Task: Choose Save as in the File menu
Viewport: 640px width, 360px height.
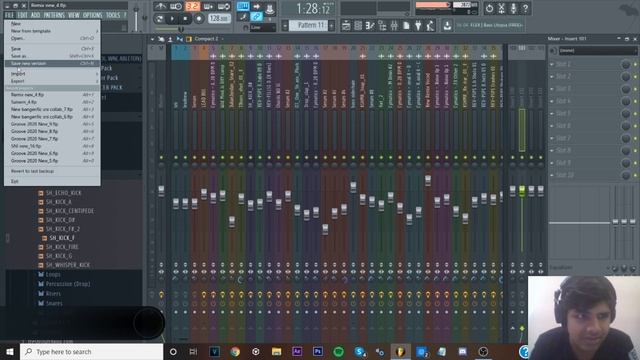Action: (x=52, y=56)
